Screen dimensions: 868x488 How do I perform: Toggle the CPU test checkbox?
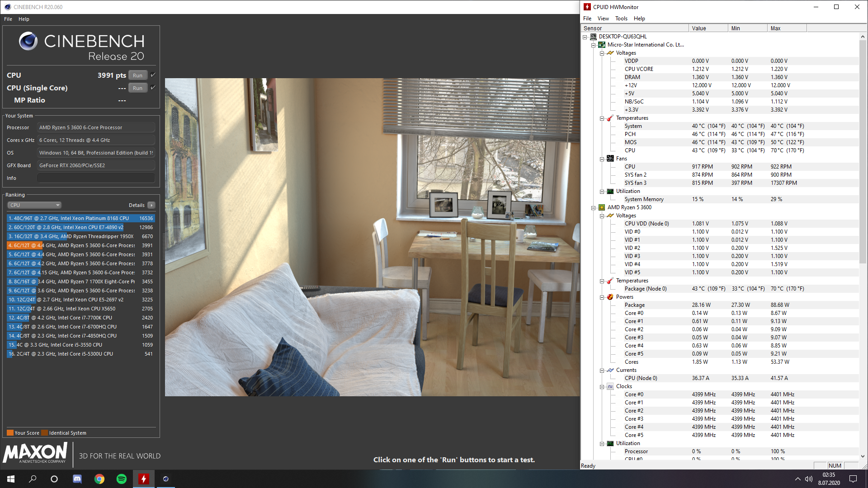tap(153, 75)
